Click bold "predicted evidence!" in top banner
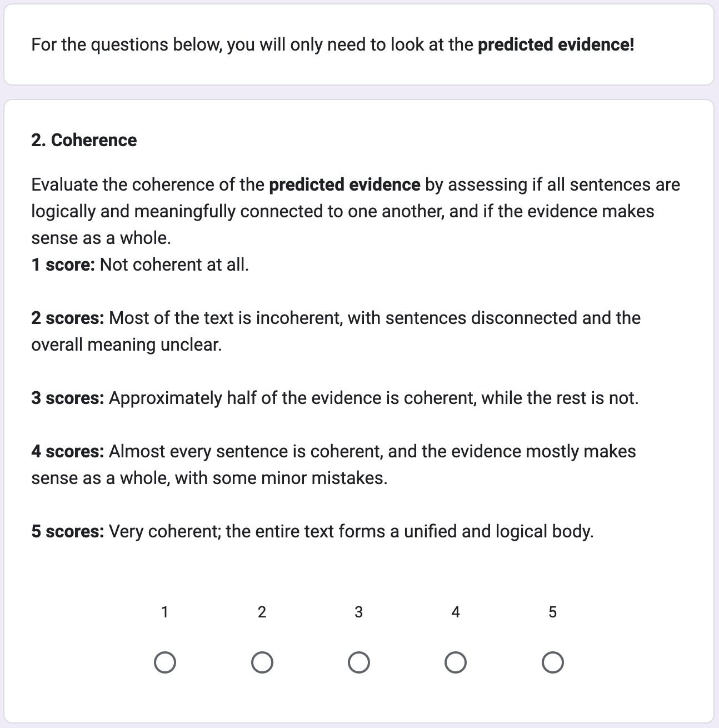The width and height of the screenshot is (719, 728). click(x=556, y=44)
